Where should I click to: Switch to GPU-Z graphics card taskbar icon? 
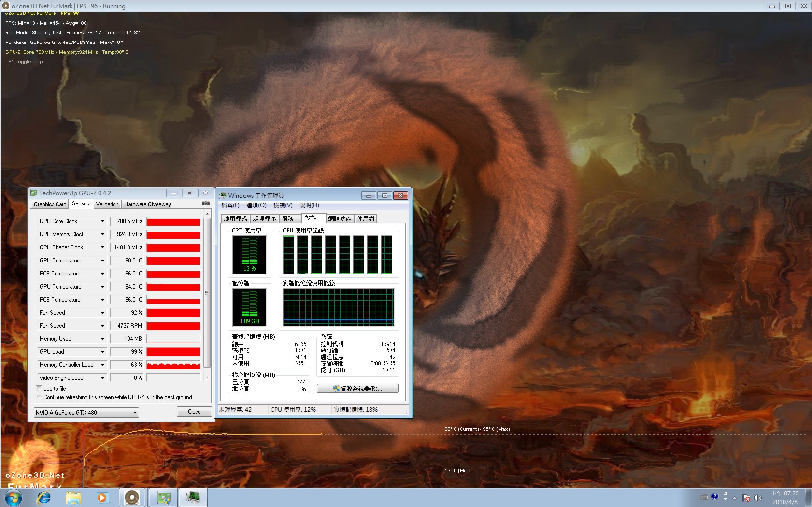(x=163, y=497)
